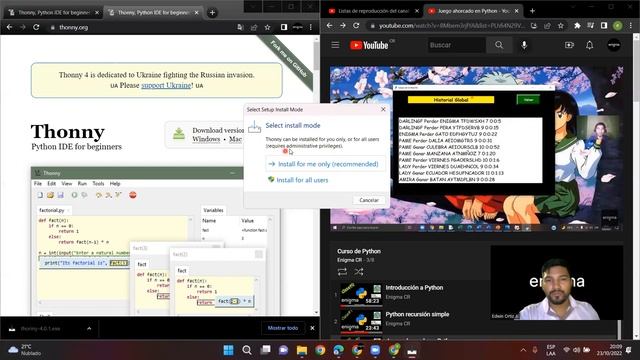Open a new tab in the Thonny browser window
Screen dimensions: 640x360
pos(212,13)
